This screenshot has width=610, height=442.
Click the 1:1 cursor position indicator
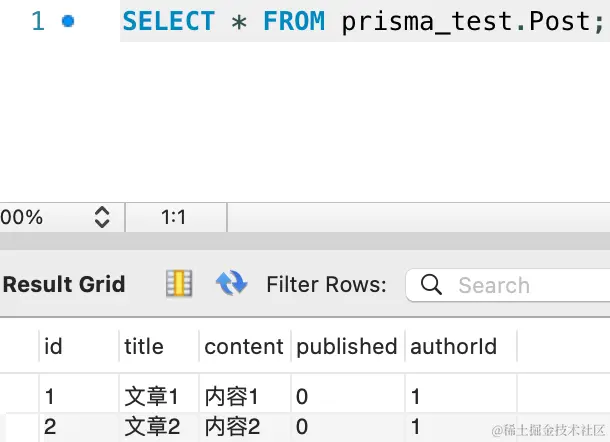click(x=174, y=217)
